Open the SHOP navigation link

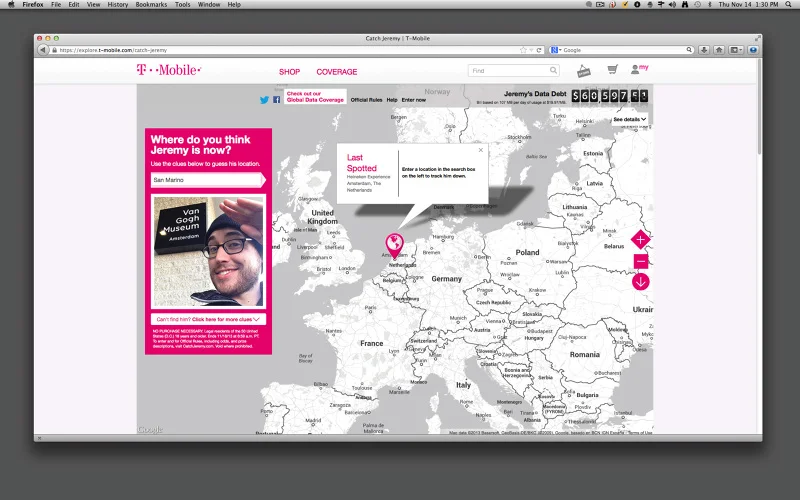(289, 72)
